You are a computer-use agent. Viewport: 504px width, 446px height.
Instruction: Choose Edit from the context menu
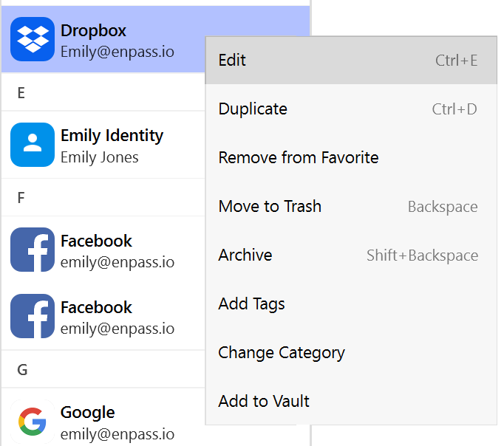(351, 61)
